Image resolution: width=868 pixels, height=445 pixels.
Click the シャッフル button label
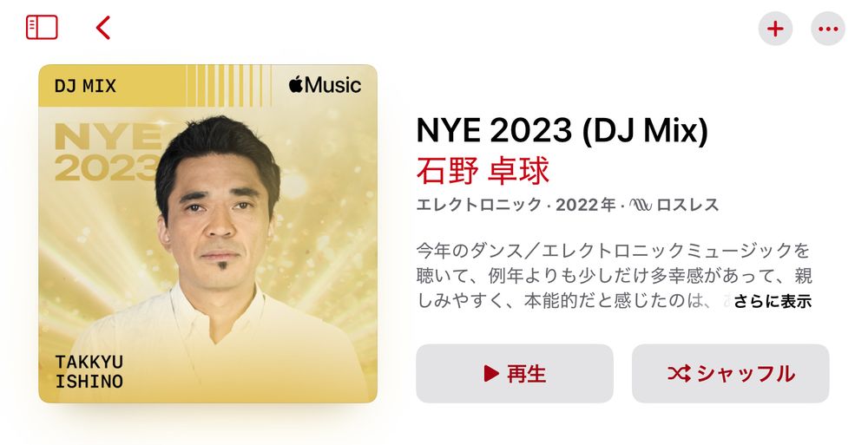pyautogui.click(x=746, y=374)
